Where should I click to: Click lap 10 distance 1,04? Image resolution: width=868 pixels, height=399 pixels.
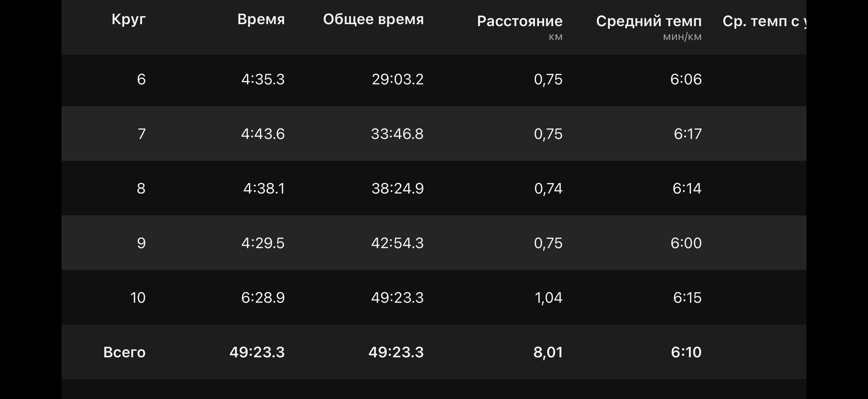[548, 298]
